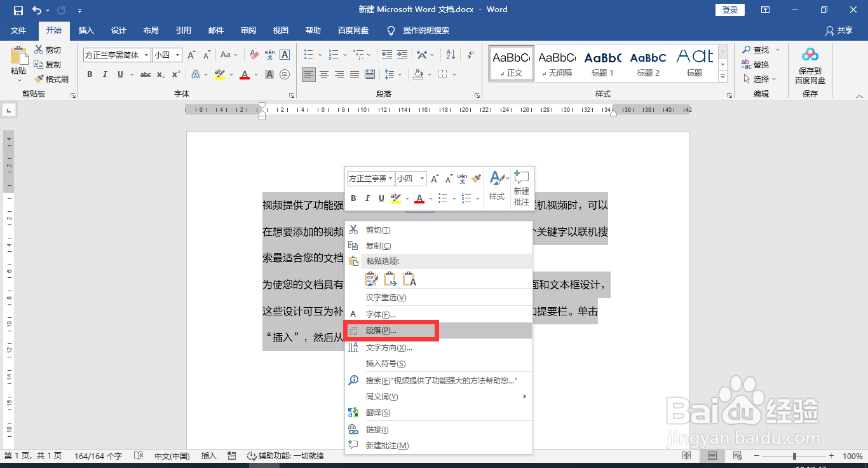This screenshot has height=468, width=868.
Task: Choose 段落 from the context menu
Action: click(379, 330)
